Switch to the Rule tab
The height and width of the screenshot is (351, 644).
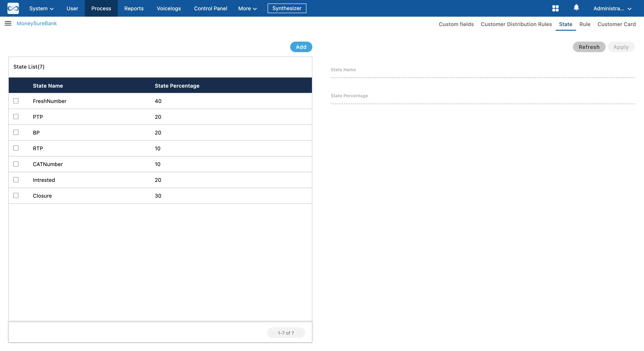[585, 24]
